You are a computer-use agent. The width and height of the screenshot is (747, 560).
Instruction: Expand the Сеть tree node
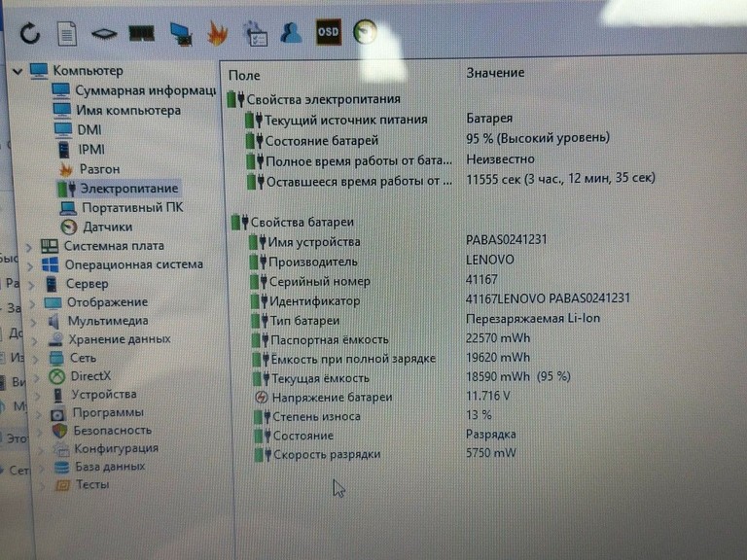click(36, 360)
